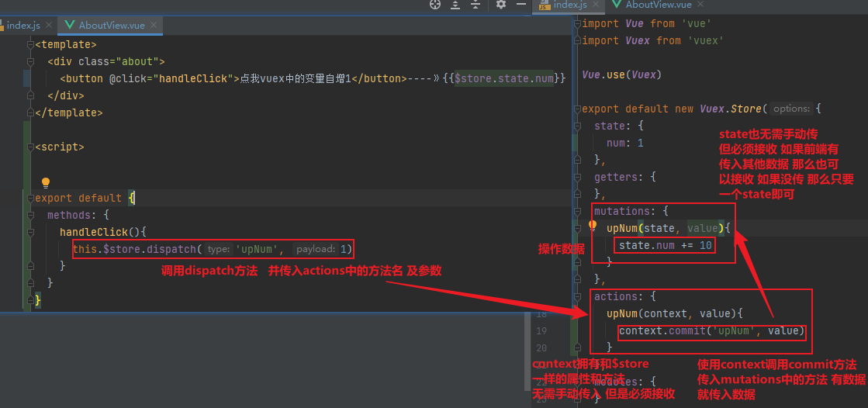Fold the methods: block

point(31,216)
